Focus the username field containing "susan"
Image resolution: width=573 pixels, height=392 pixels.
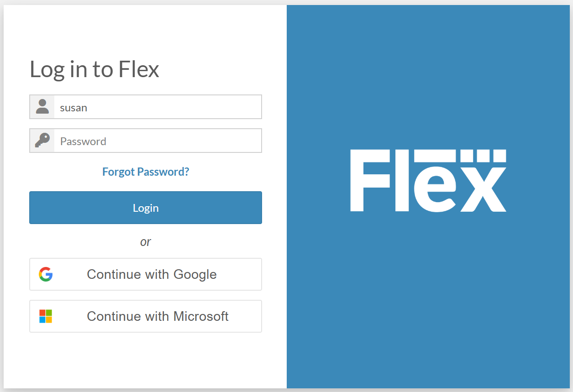coord(158,107)
